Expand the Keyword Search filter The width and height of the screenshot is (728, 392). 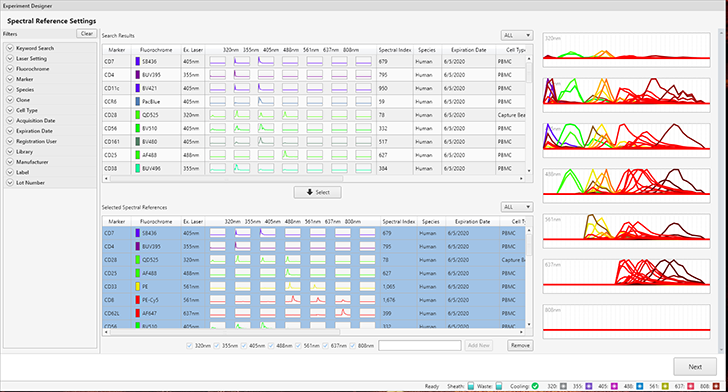click(x=10, y=48)
